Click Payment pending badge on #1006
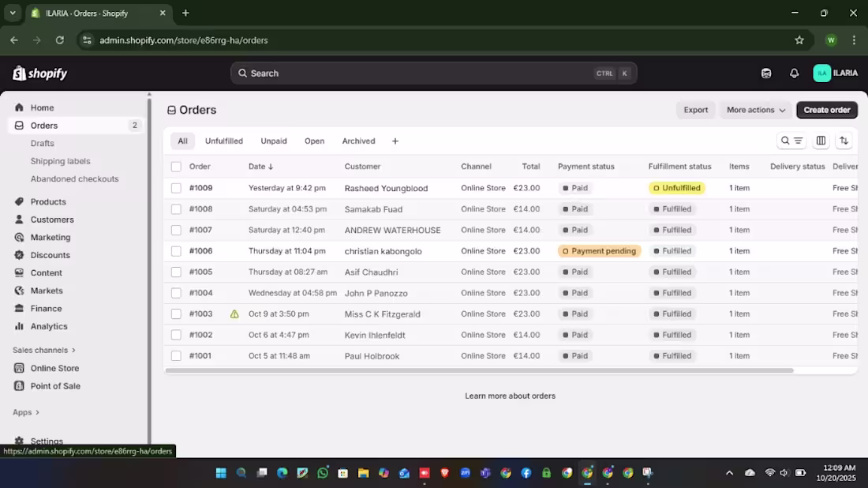868x488 pixels. click(x=599, y=251)
